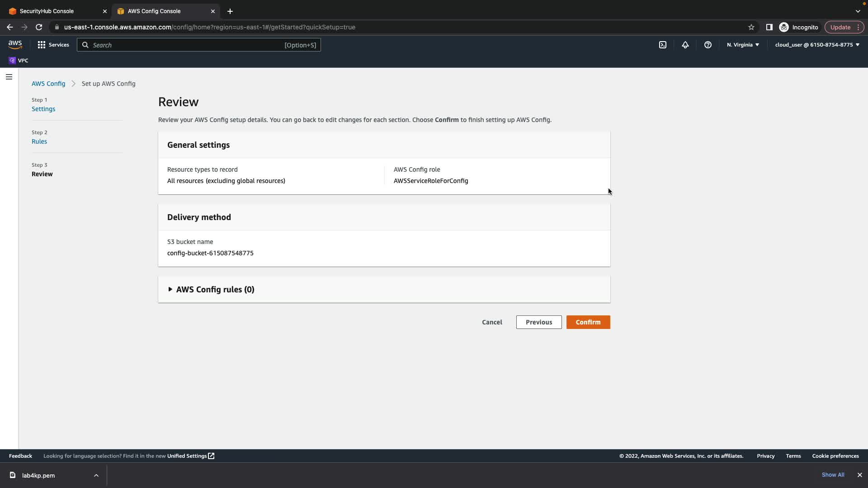
Task: Go to Step 1 Settings
Action: pyautogui.click(x=43, y=109)
